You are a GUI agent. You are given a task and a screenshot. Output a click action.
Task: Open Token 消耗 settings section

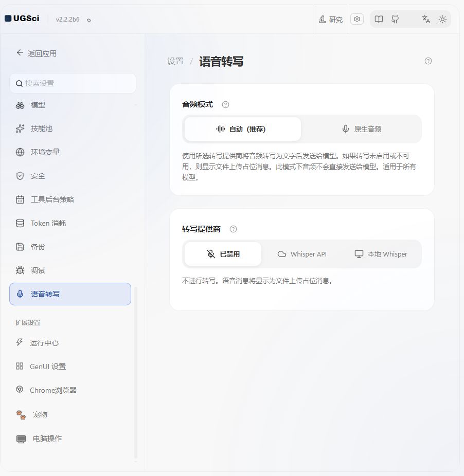pos(70,223)
